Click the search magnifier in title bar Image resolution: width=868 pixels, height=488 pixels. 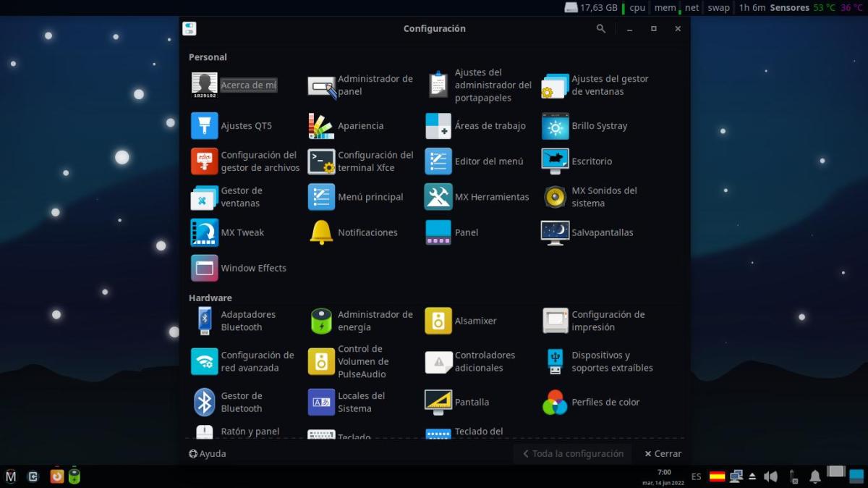(x=601, y=29)
